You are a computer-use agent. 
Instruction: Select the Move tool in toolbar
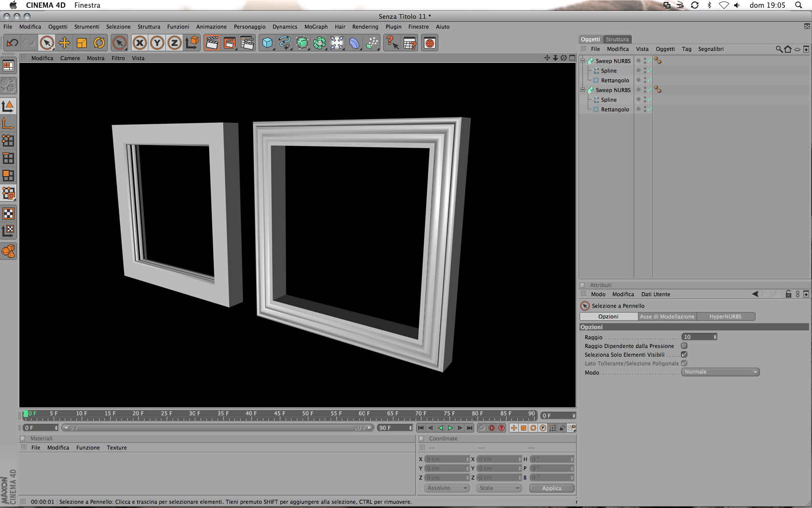click(64, 43)
